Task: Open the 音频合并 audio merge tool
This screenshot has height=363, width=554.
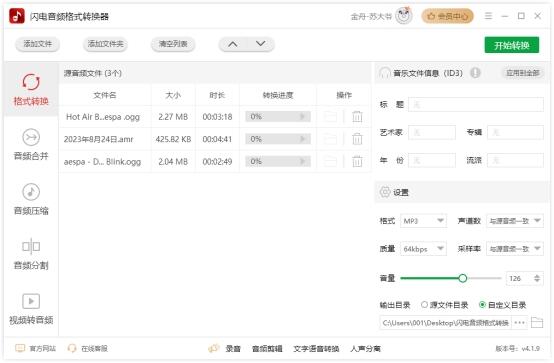Action: click(31, 145)
